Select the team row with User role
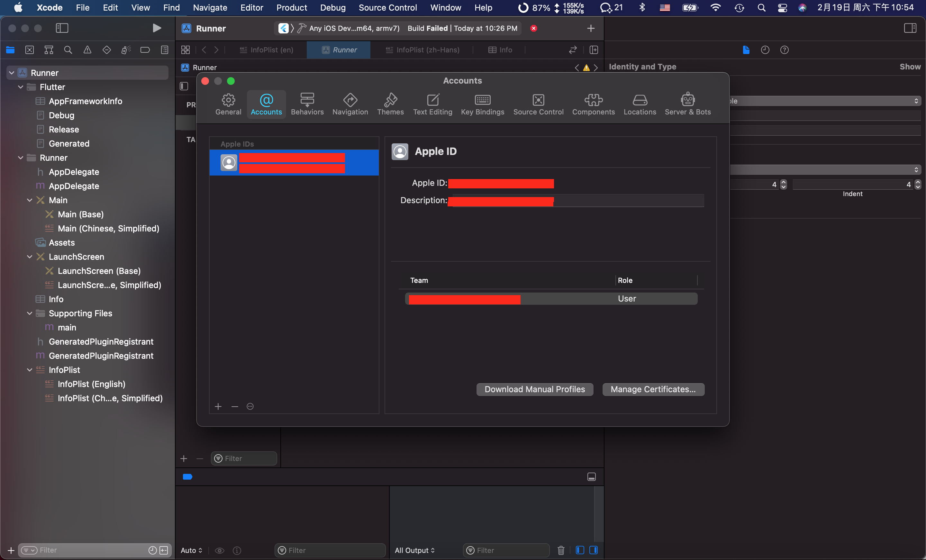926x560 pixels. 551,298
